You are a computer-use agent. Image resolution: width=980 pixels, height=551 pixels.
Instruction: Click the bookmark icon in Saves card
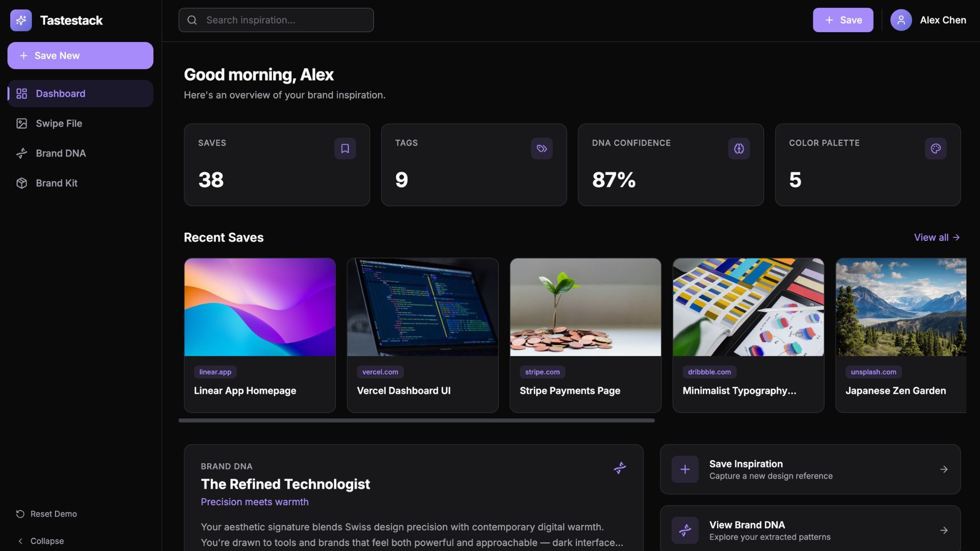(x=345, y=148)
